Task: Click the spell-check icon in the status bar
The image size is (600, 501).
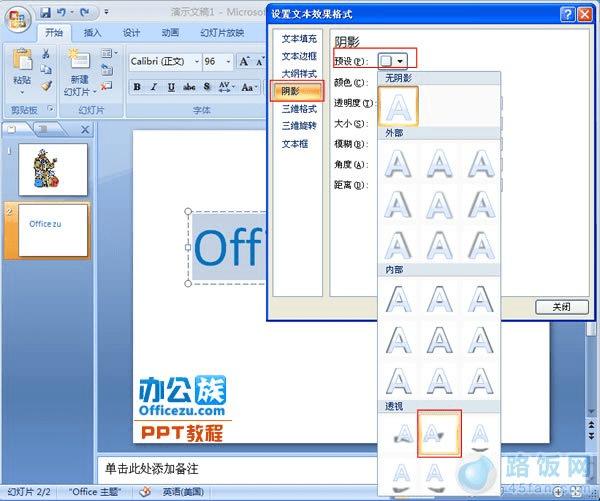Action: click(x=145, y=491)
